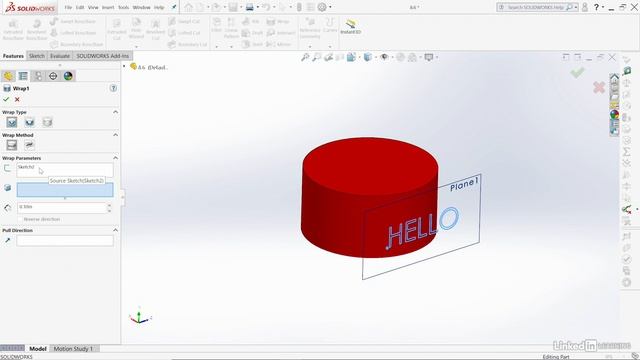Open the File menu
Screen dimensions: 640x360
point(68,7)
